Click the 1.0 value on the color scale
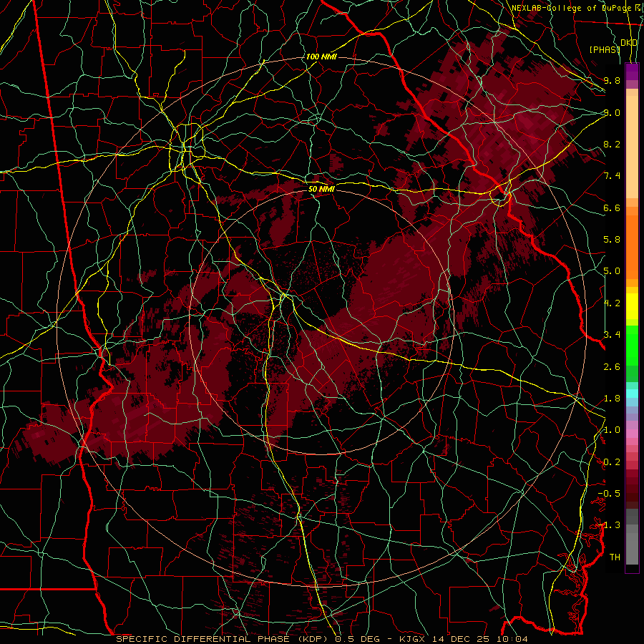644x644 pixels. pos(612,430)
